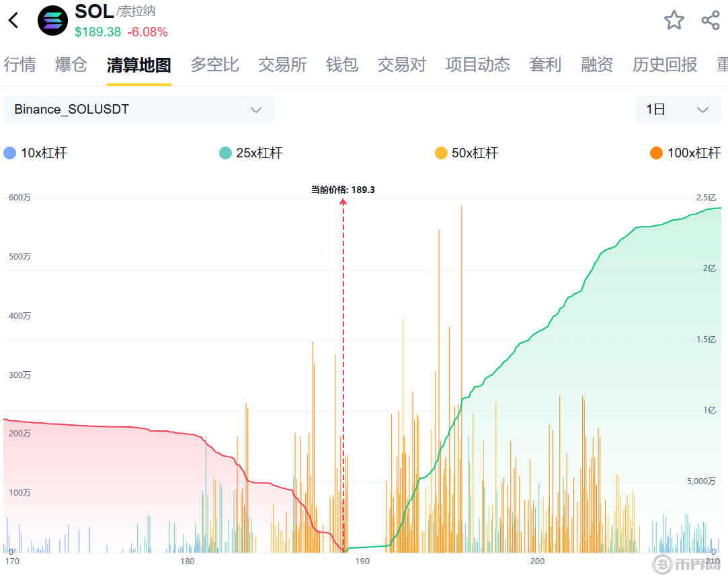Screen dimensions: 728x583
Task: Click the current price 189.3 marker label
Action: 343,190
